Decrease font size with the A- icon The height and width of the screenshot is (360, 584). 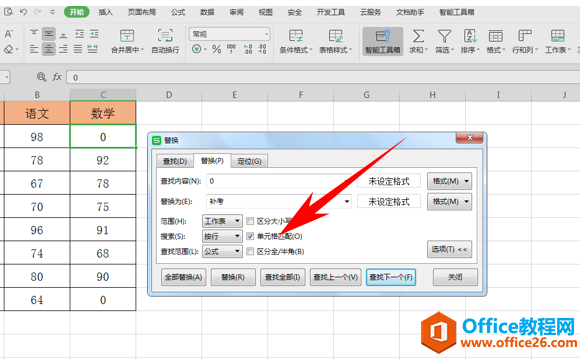pos(9,34)
